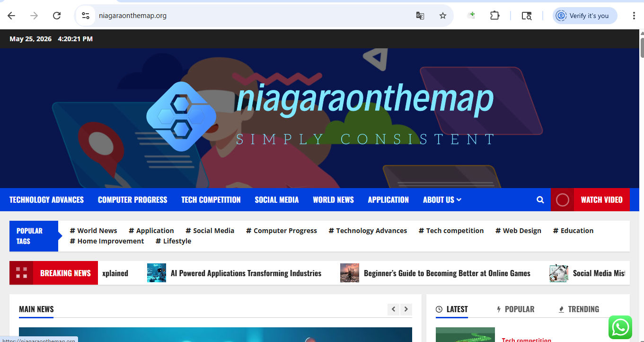The width and height of the screenshot is (644, 342).
Task: Open Computer Progress menu item
Action: 132,200
